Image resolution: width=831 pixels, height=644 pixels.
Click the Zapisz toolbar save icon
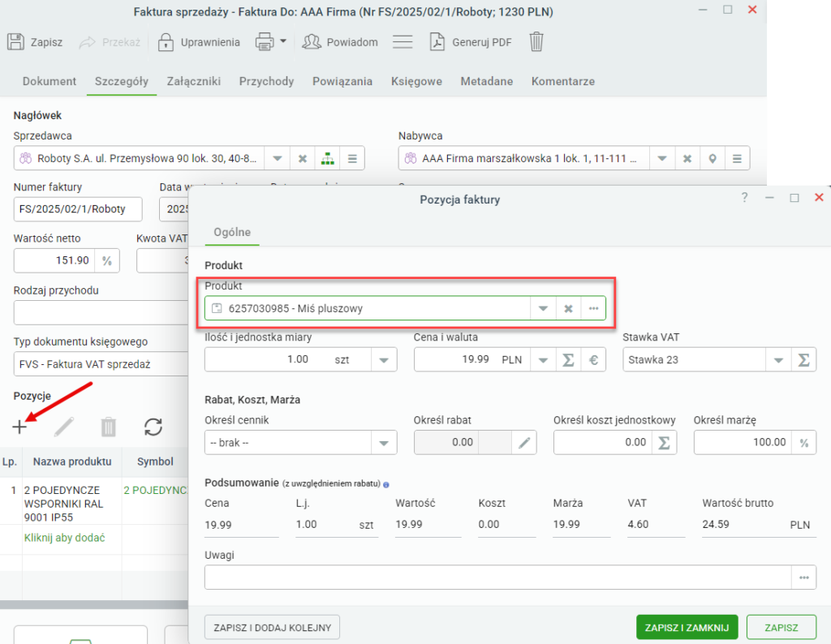(15, 42)
